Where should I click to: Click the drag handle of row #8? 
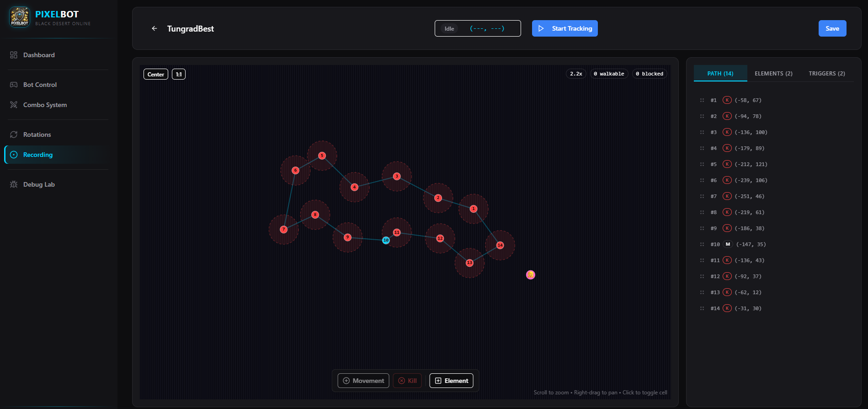tap(702, 212)
